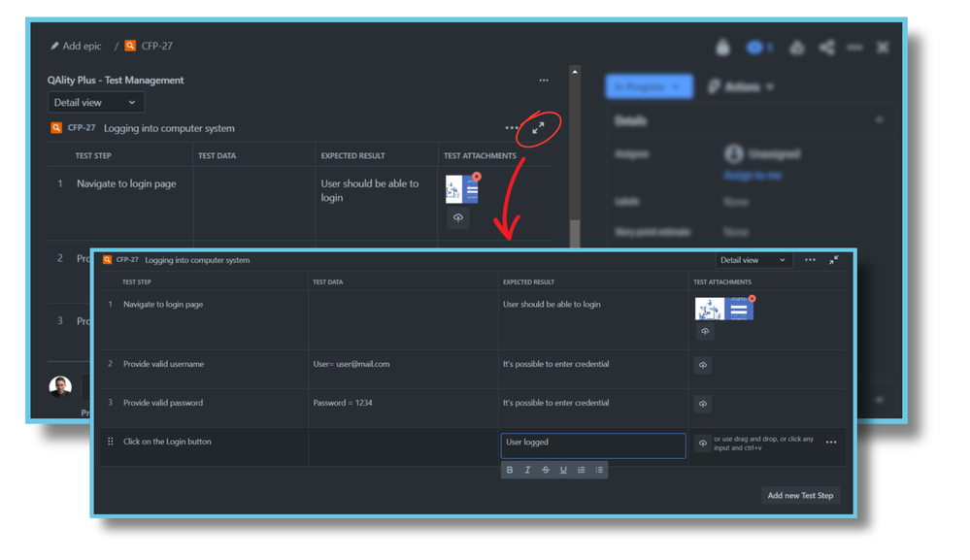Apply strikethrough formatting
The height and width of the screenshot is (560, 970).
tap(546, 470)
